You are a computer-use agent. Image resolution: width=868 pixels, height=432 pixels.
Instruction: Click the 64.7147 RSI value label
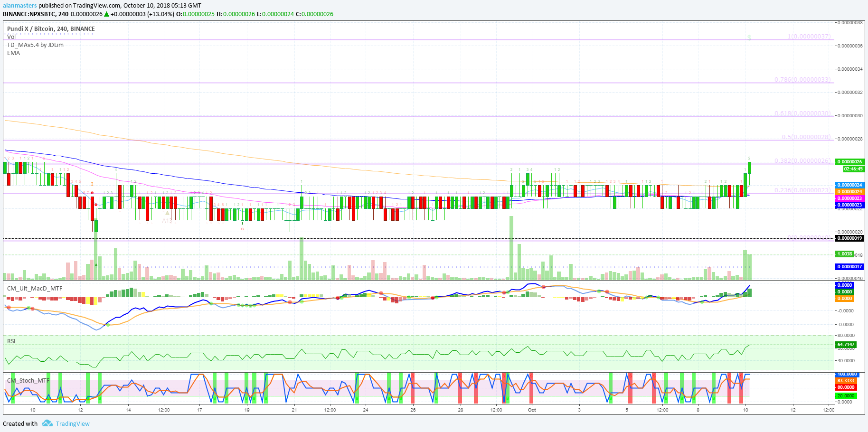(846, 345)
